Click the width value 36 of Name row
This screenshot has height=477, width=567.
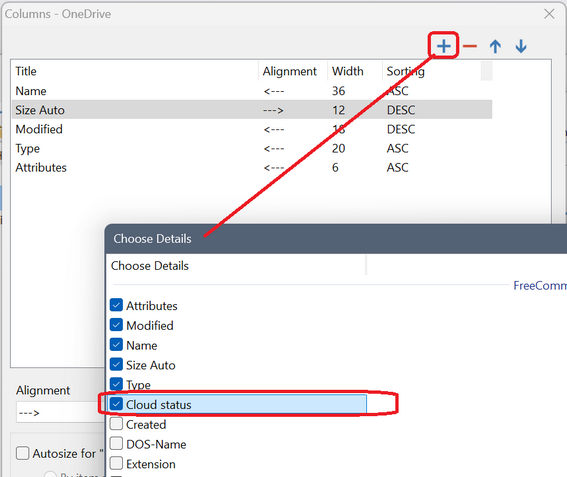338,90
